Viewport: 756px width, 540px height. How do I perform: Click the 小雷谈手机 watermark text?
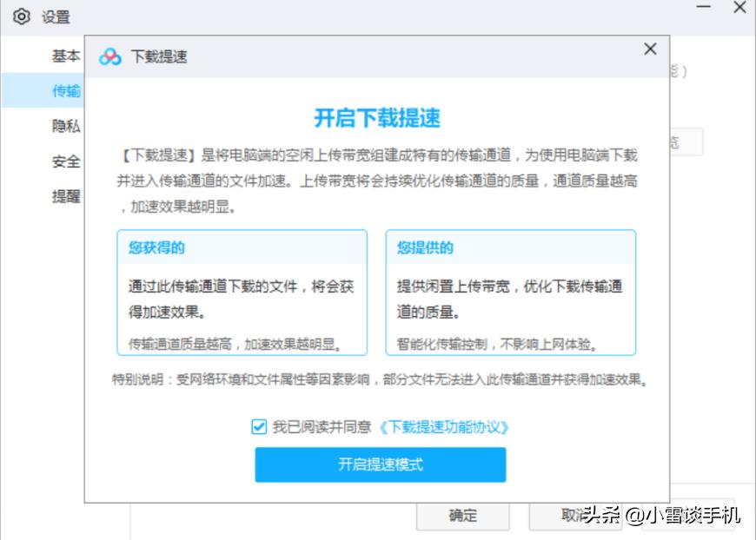686,517
